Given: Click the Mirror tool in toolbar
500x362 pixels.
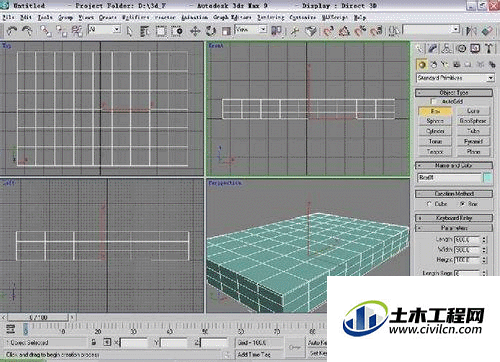Looking at the screenshot, I should pos(471,31).
